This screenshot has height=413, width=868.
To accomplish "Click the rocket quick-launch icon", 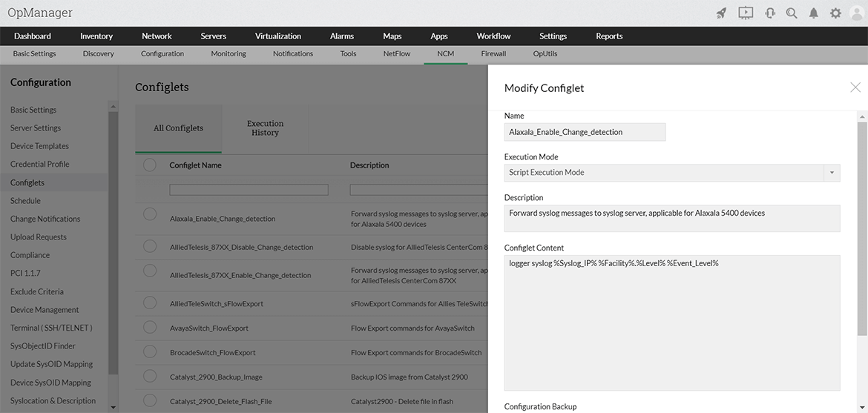I will point(721,13).
